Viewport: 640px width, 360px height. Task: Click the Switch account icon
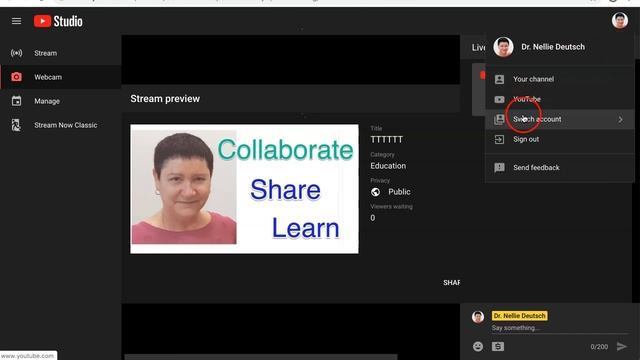[499, 119]
